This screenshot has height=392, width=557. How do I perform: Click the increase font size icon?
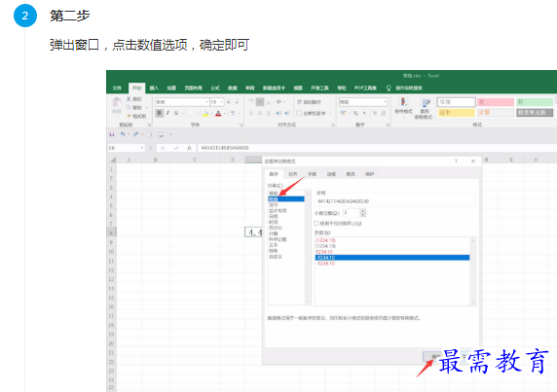click(229, 102)
